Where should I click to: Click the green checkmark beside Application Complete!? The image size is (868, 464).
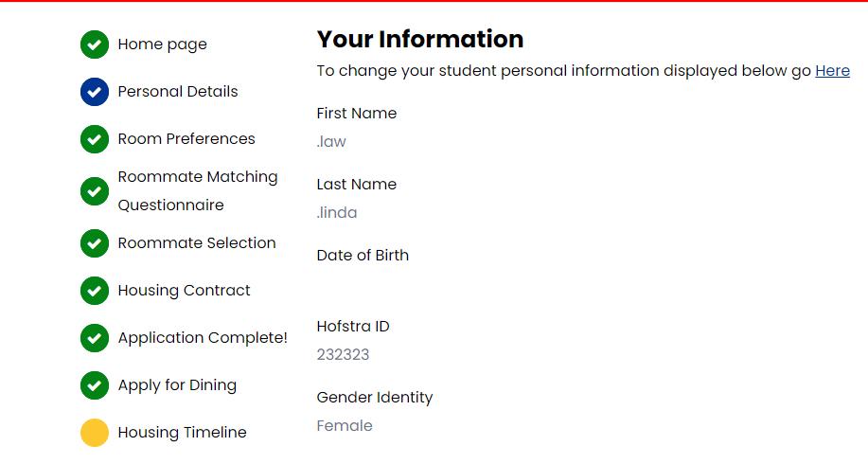94,338
